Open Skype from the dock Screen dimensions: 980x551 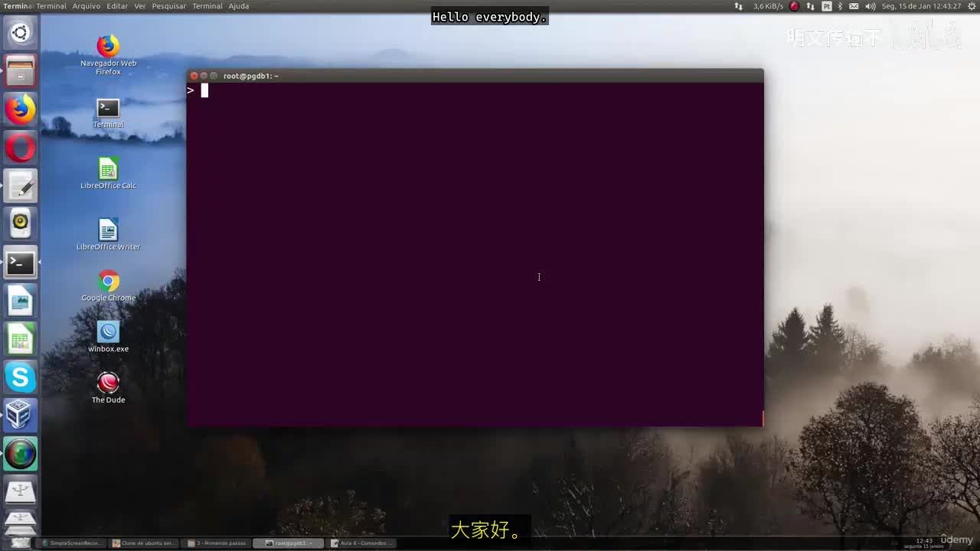pyautogui.click(x=20, y=378)
